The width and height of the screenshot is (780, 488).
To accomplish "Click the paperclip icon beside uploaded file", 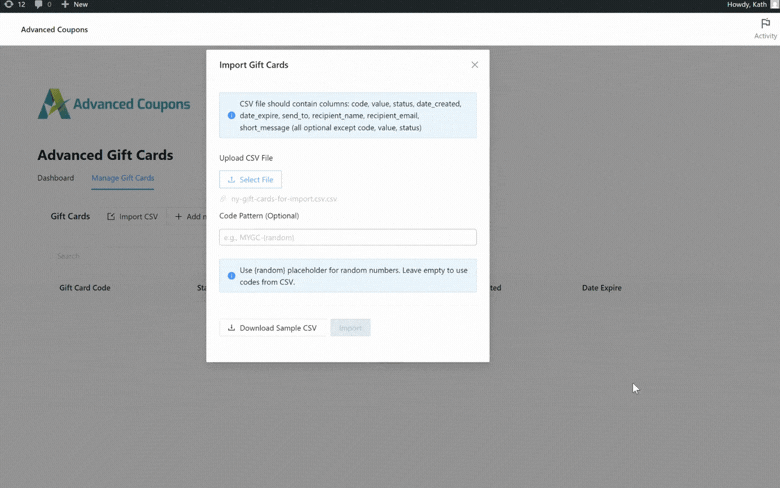I will click(x=224, y=199).
